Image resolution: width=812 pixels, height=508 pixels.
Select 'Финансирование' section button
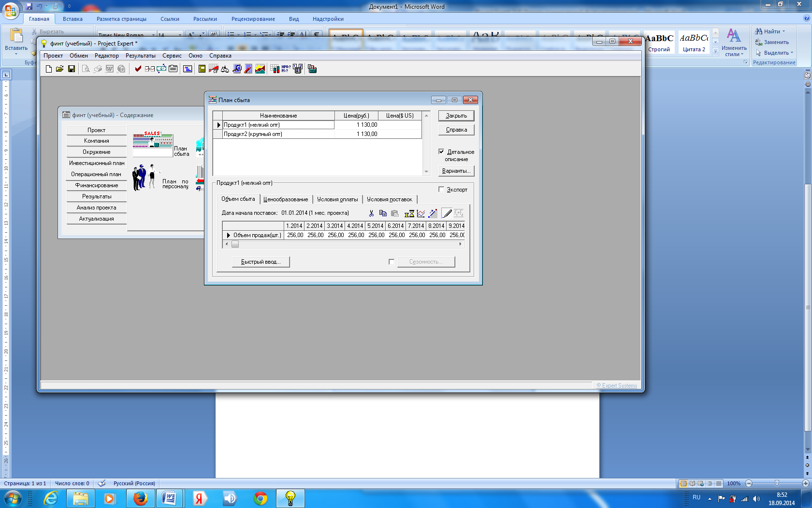[x=97, y=185]
